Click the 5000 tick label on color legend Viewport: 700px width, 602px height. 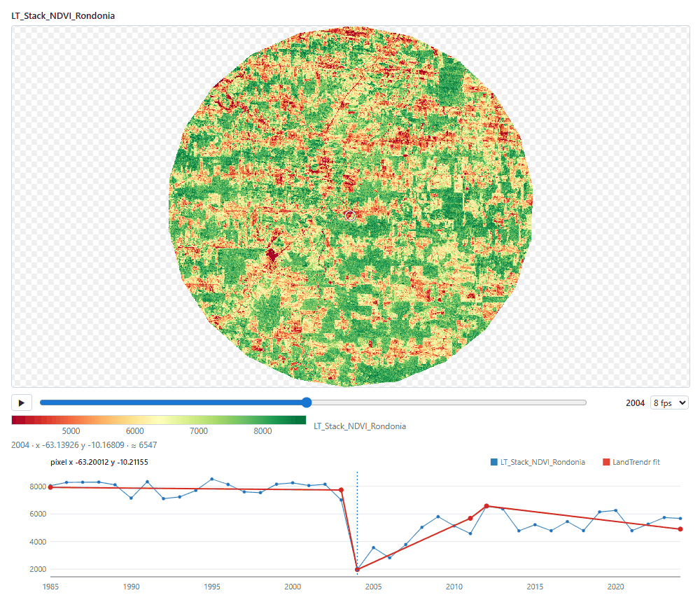click(71, 431)
